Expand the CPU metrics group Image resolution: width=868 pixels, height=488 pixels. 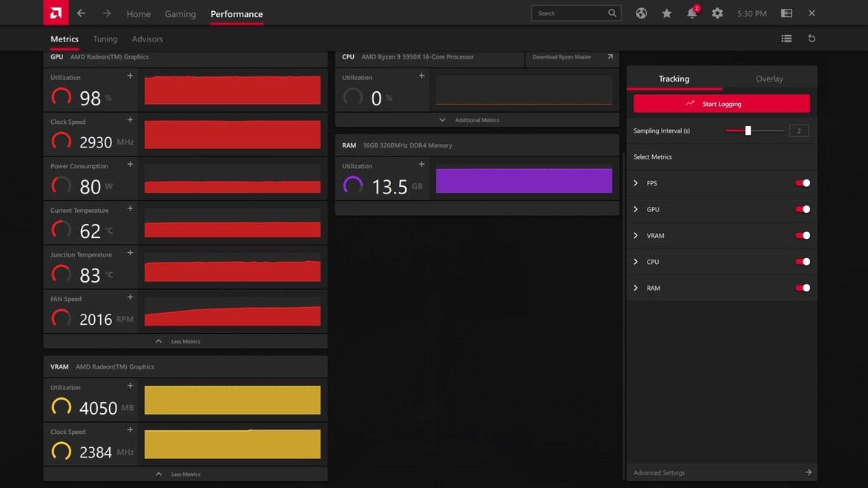pyautogui.click(x=636, y=262)
